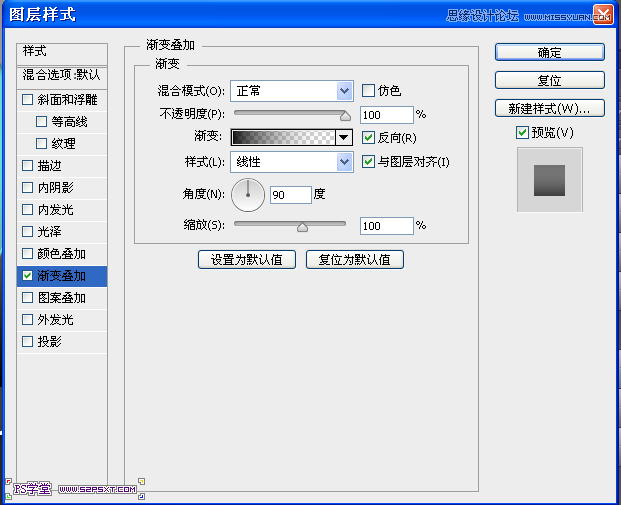This screenshot has width=621, height=505.
Task: Open the 投影 settings entry
Action: click(50, 341)
